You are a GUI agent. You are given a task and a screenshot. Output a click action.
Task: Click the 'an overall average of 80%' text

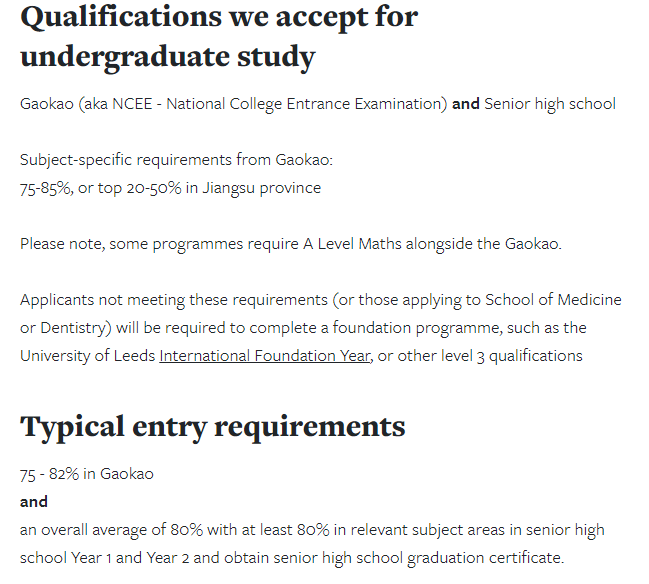111,530
